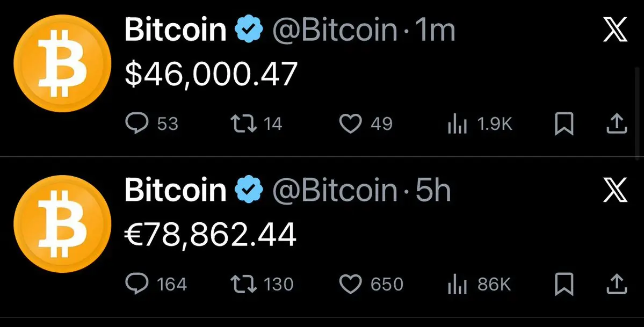Open @Bitcoin handle on 1m tweet
Image resolution: width=644 pixels, height=327 pixels.
click(334, 31)
